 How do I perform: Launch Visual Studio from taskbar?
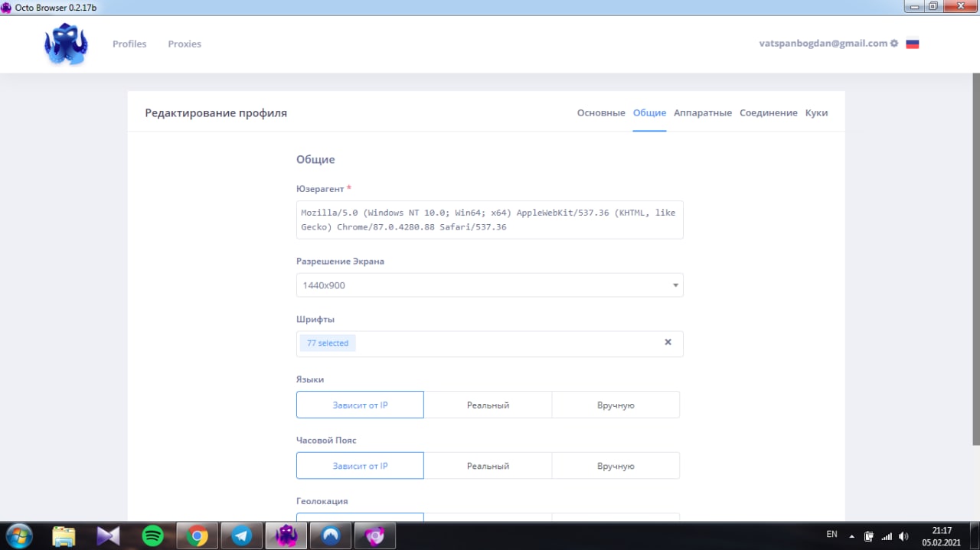coord(109,535)
